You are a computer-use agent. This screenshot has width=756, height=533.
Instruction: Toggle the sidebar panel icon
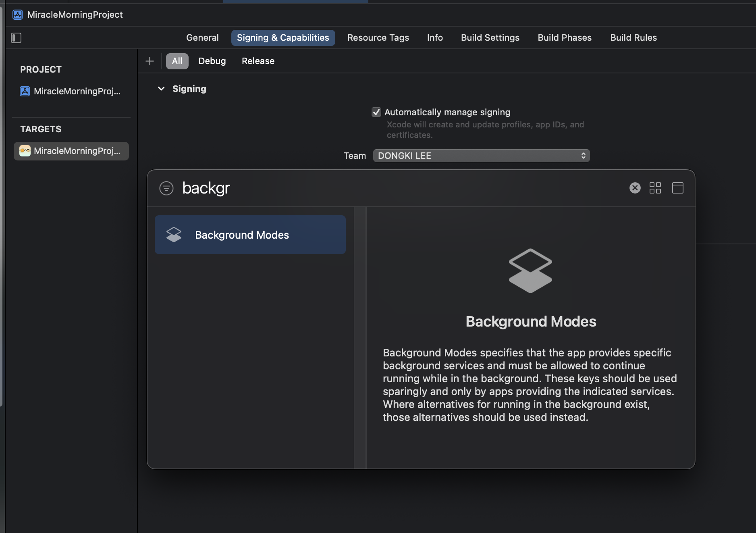16,38
